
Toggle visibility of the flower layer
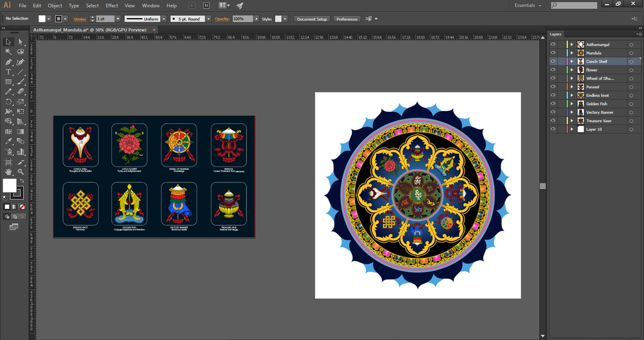[553, 70]
